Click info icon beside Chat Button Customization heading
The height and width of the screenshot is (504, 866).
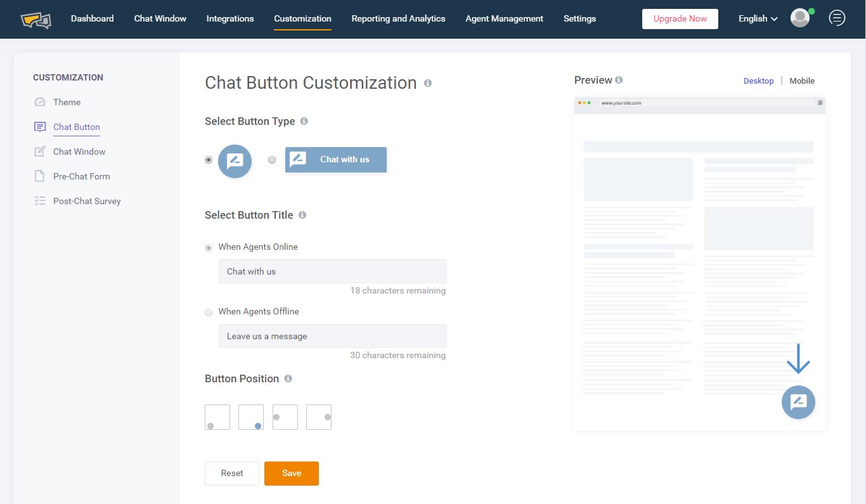click(x=428, y=83)
